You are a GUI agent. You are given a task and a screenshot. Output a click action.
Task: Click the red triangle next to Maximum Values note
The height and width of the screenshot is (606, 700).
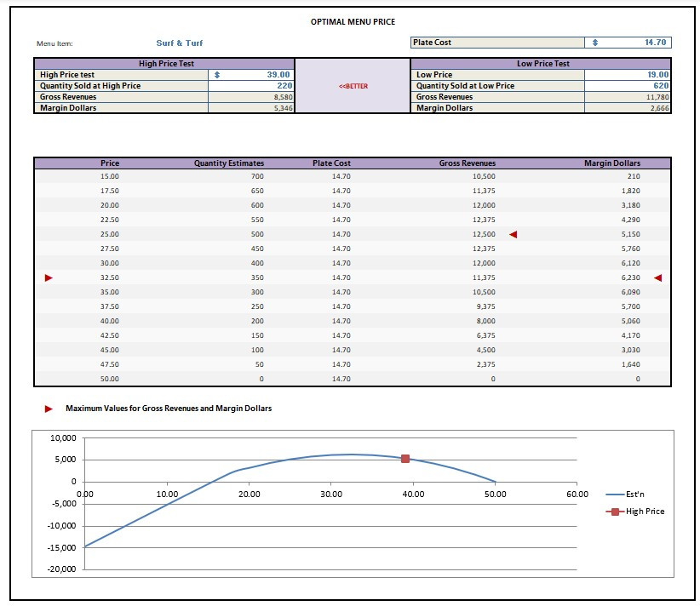coord(49,408)
